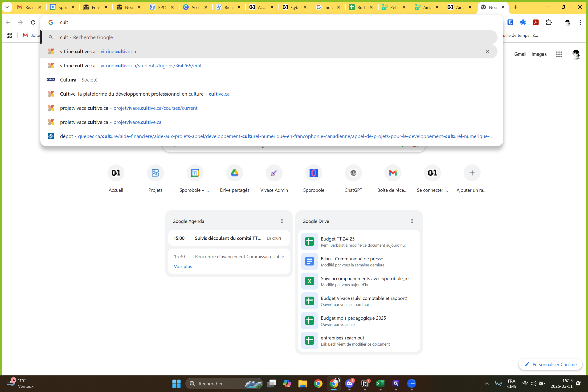The width and height of the screenshot is (588, 392).
Task: Open File Explorer from the taskbar
Action: click(x=302, y=383)
